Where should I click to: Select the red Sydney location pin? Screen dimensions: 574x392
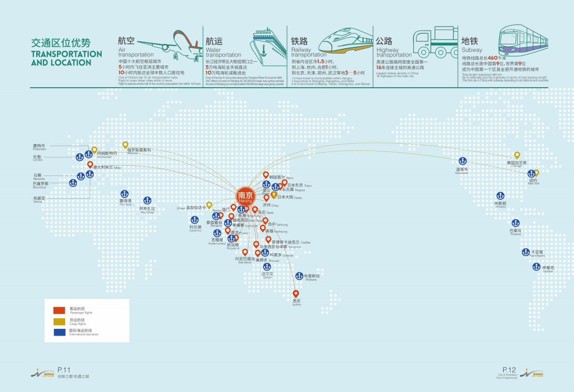point(296,294)
